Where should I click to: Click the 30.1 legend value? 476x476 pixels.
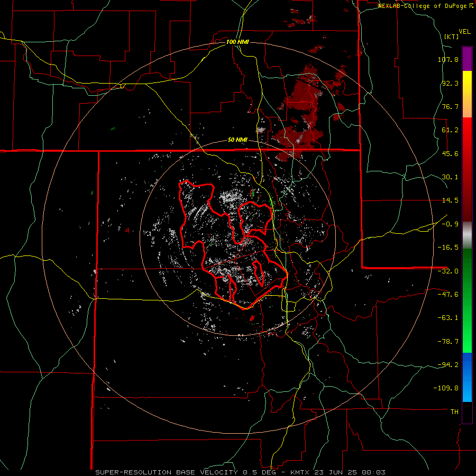[x=450, y=177]
